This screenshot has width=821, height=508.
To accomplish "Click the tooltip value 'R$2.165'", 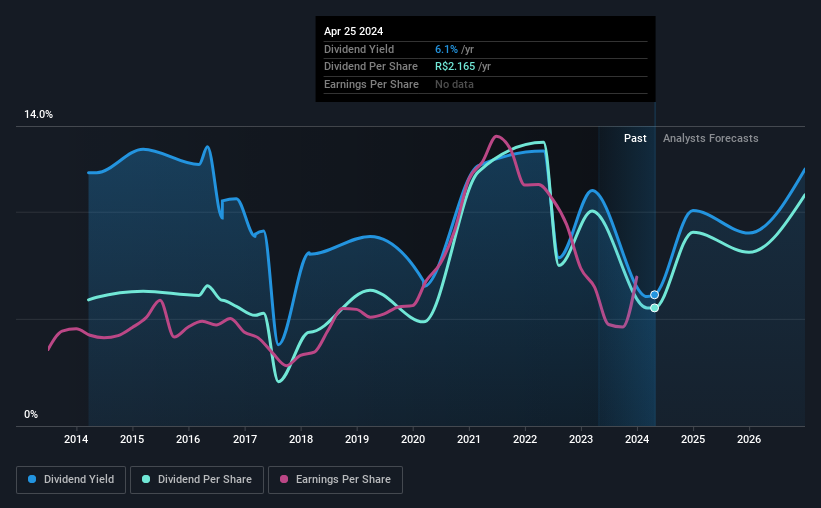I will (455, 67).
